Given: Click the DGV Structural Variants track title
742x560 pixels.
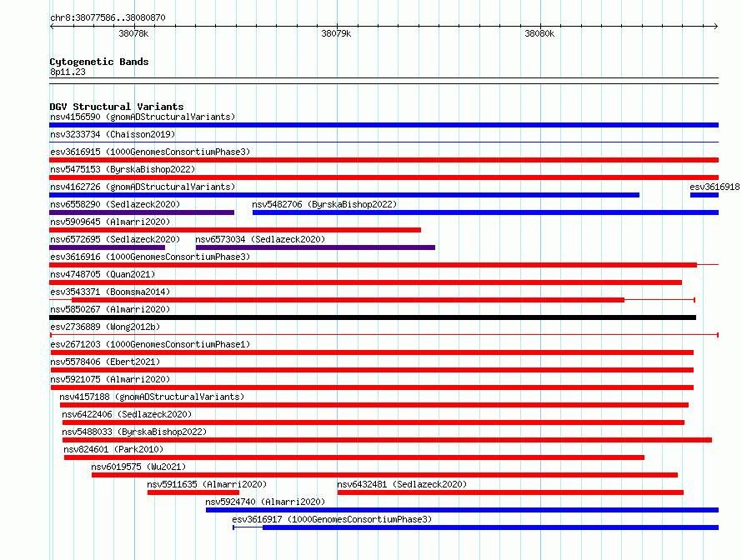Looking at the screenshot, I should pyautogui.click(x=117, y=107).
